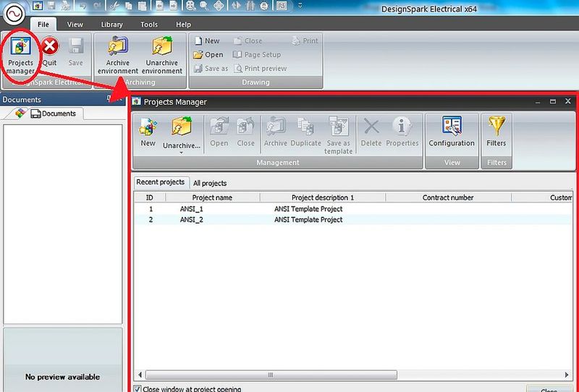
Task: Select the Recent projects tab
Action: coord(161,182)
